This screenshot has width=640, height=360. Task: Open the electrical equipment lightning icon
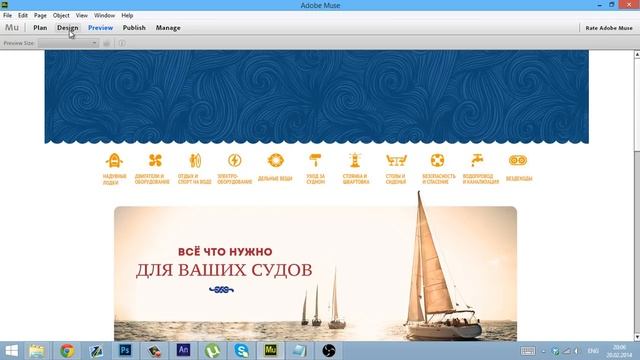[235, 160]
